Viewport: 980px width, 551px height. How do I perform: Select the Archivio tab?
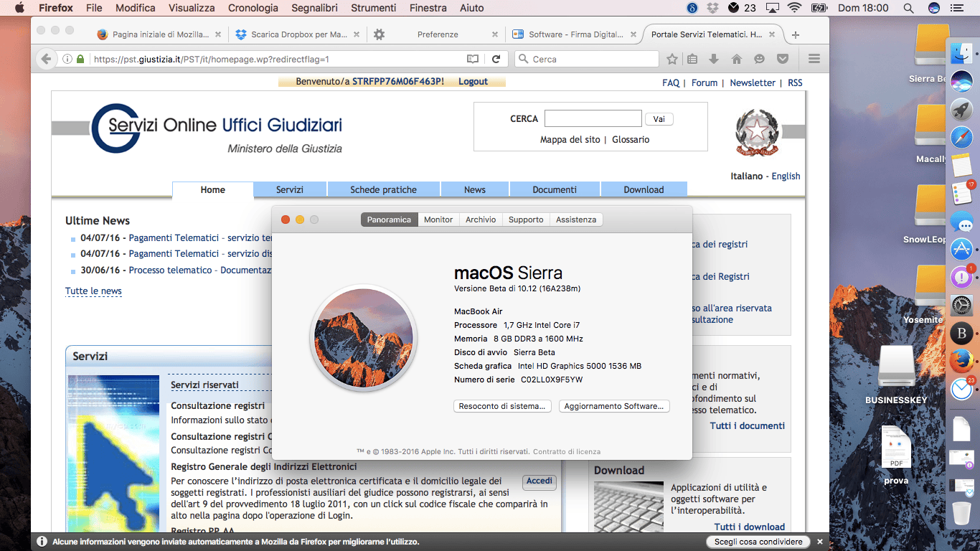[x=481, y=220]
